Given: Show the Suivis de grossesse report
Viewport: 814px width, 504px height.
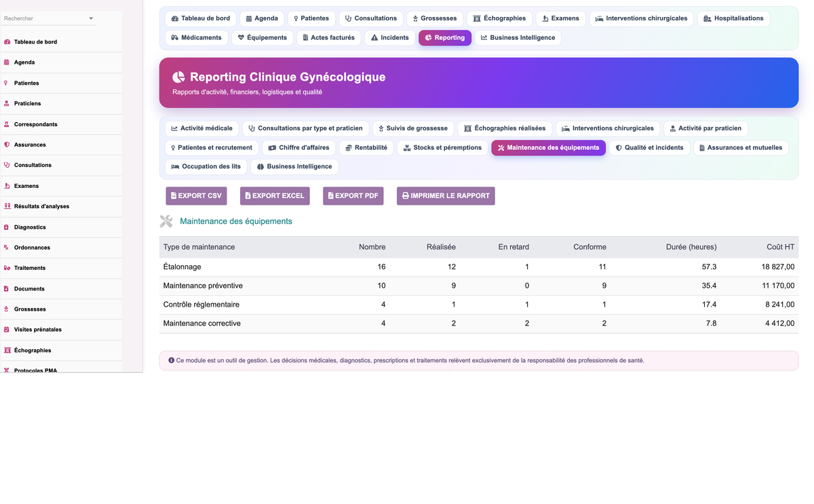Looking at the screenshot, I should coord(413,128).
